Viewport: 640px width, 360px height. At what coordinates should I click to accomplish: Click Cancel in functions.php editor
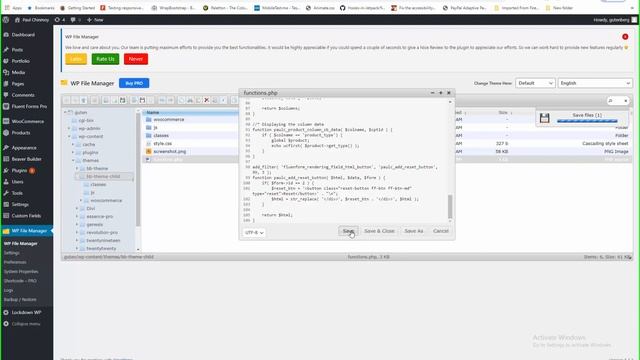click(x=441, y=231)
